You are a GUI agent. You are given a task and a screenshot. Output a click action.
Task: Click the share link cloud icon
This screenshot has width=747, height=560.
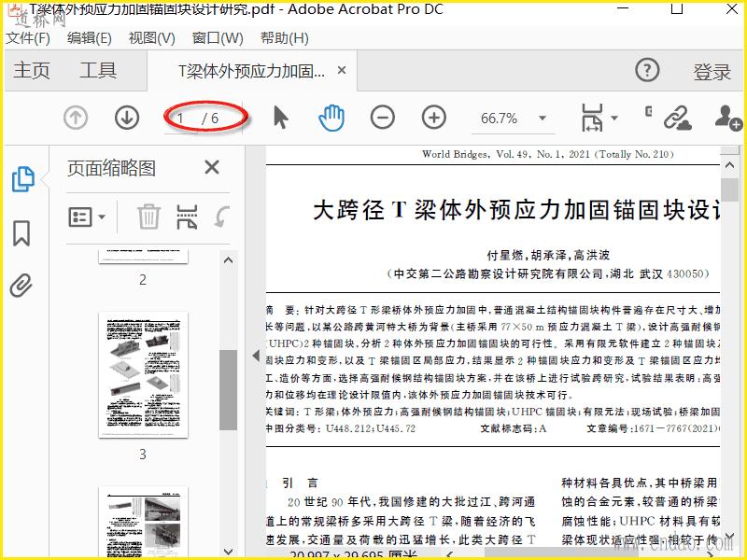click(678, 118)
